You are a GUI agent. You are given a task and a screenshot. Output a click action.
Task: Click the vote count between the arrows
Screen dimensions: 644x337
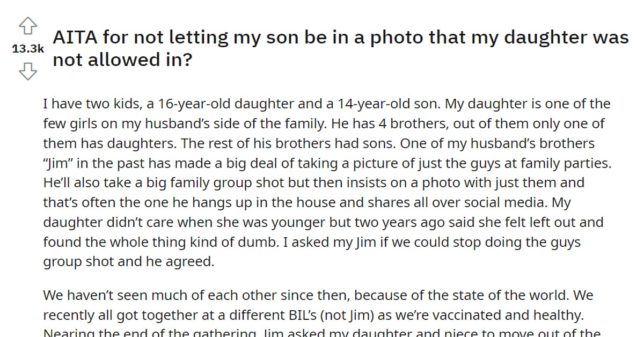pos(27,48)
